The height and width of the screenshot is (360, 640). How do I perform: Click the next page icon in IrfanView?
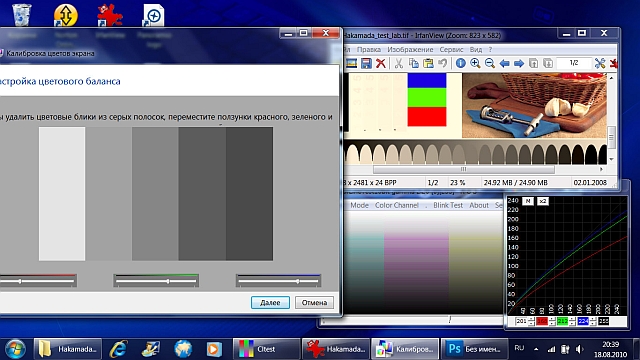pos(548,63)
